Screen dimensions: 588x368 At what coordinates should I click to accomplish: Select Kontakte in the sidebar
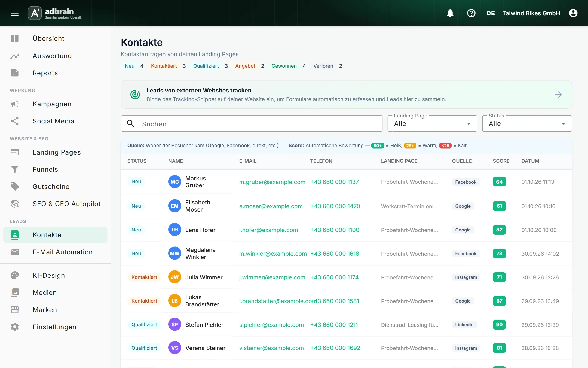55,235
